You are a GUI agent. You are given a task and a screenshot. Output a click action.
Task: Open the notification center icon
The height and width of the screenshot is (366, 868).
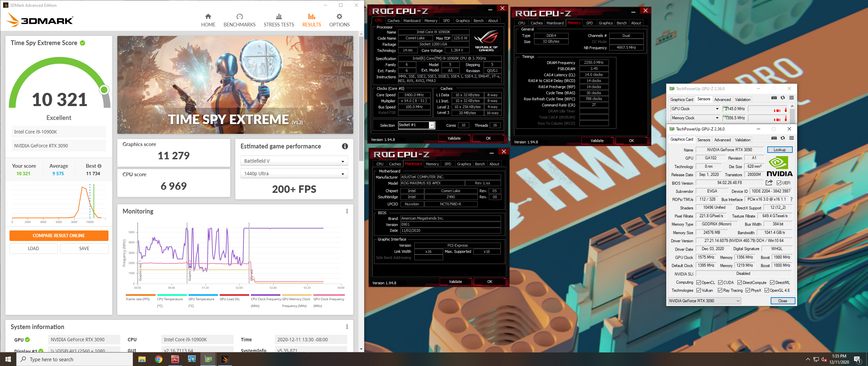pos(857,359)
